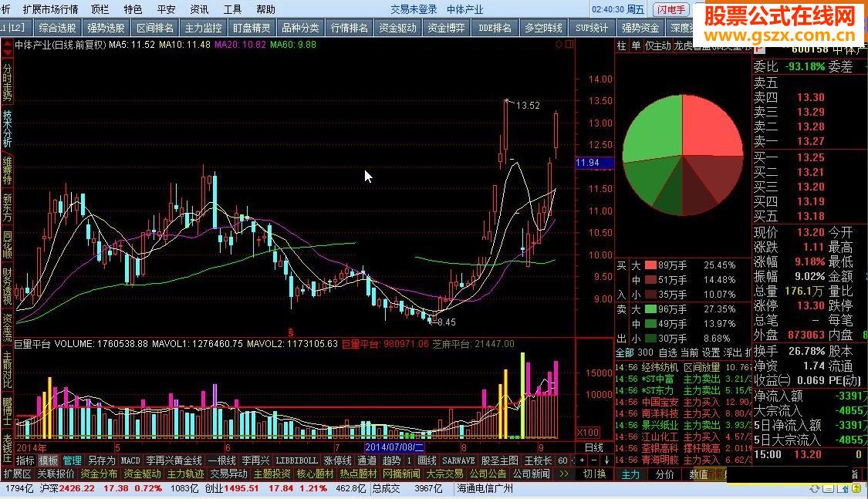The width and height of the screenshot is (868, 499).
Task: Open the 顶栏 menu
Action: point(100,9)
